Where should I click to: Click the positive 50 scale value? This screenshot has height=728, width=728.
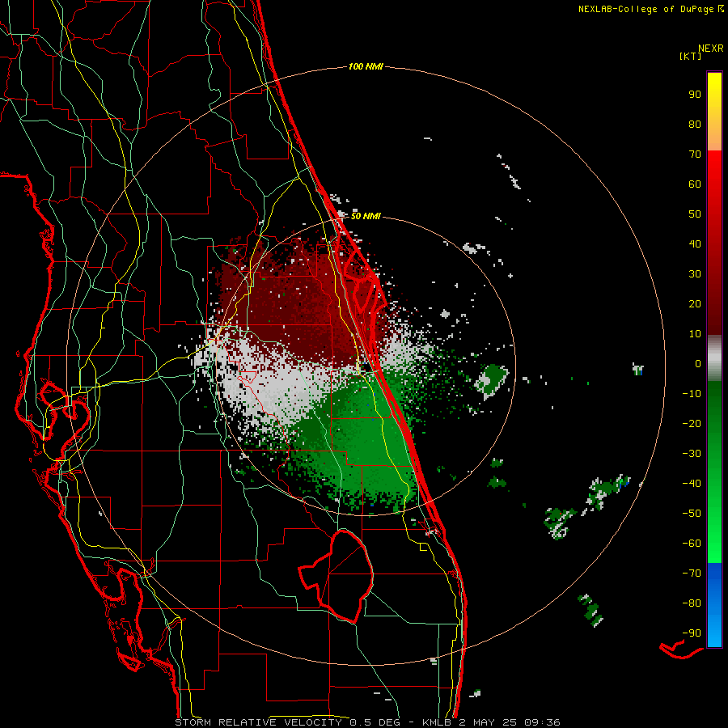tap(695, 214)
